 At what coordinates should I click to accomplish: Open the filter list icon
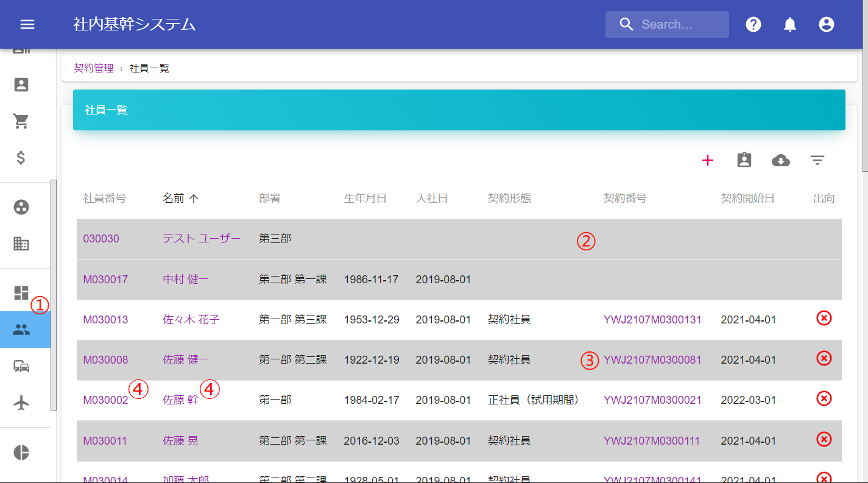[x=817, y=160]
